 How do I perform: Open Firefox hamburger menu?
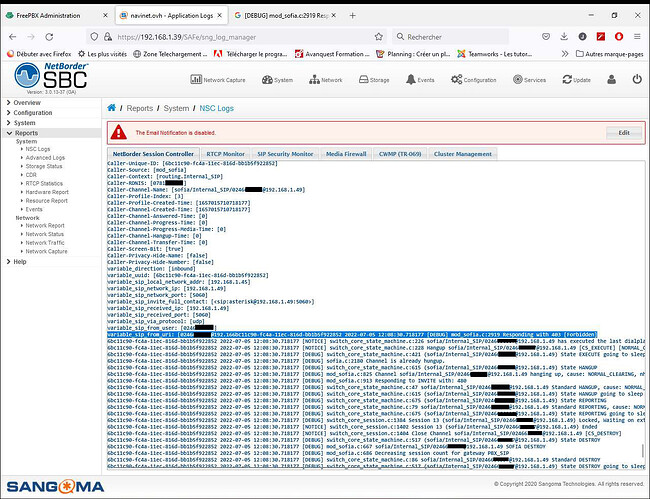637,36
